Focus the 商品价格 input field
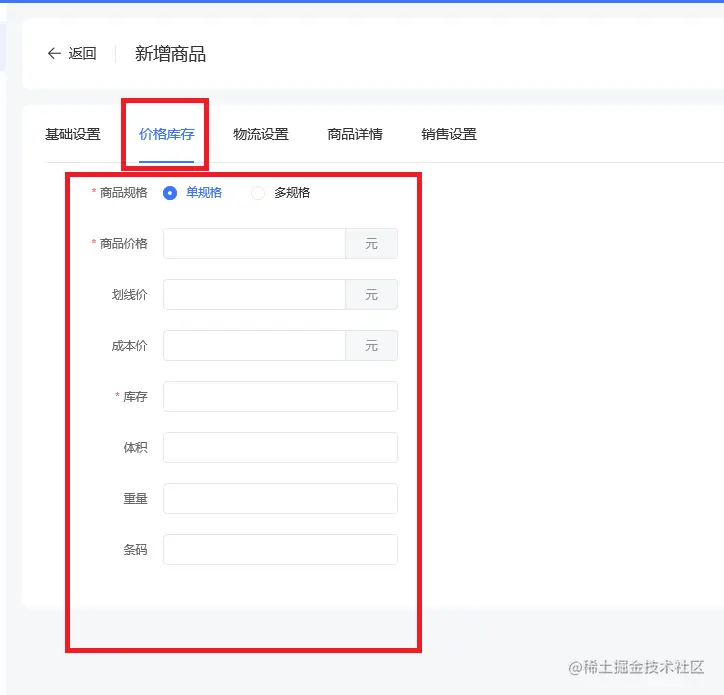This screenshot has height=695, width=724. pos(254,243)
